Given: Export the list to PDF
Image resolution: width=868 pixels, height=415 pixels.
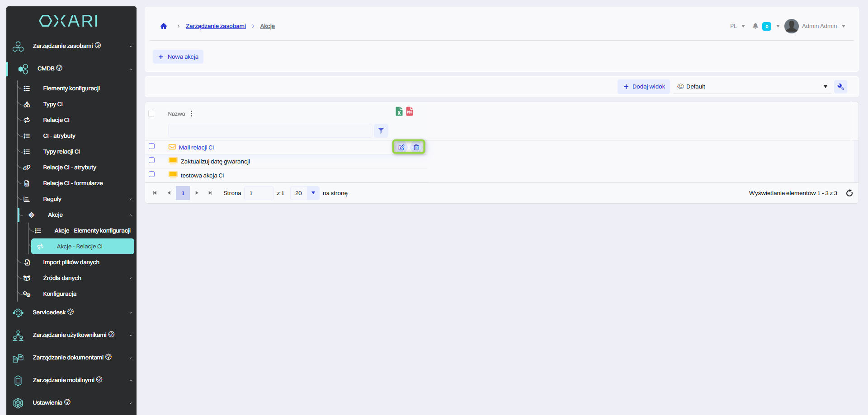Looking at the screenshot, I should pyautogui.click(x=410, y=112).
